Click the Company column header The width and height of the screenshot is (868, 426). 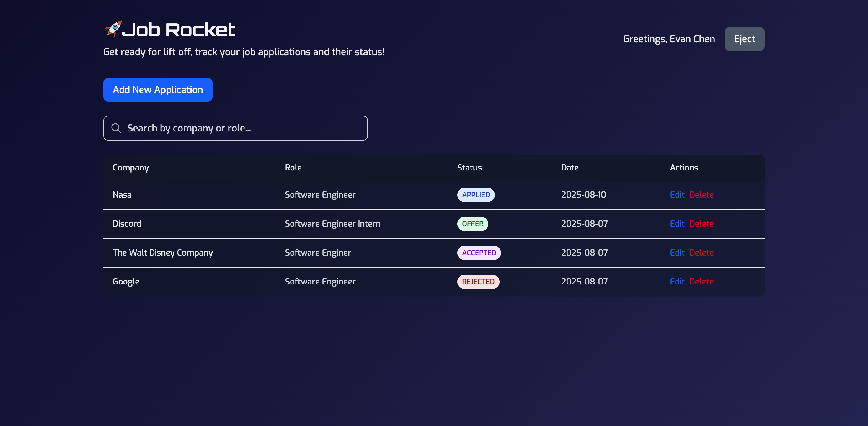tap(131, 168)
